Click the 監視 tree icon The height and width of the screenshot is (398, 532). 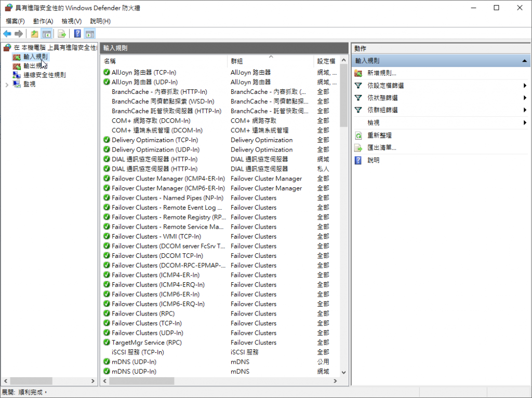17,84
